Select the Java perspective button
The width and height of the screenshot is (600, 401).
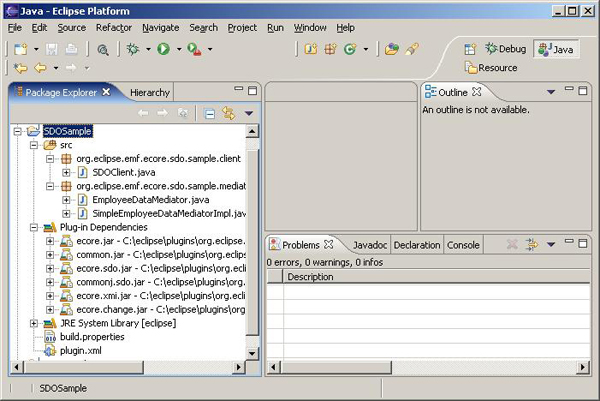[556, 49]
